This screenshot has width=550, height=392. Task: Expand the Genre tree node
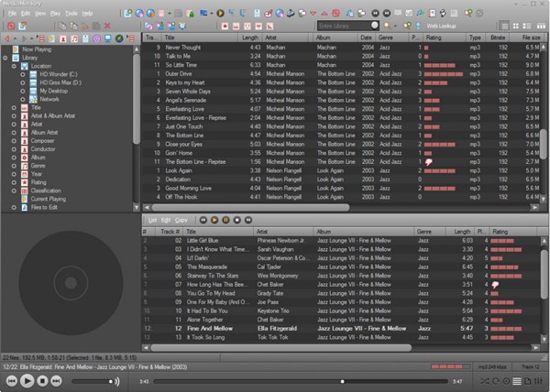pos(14,166)
